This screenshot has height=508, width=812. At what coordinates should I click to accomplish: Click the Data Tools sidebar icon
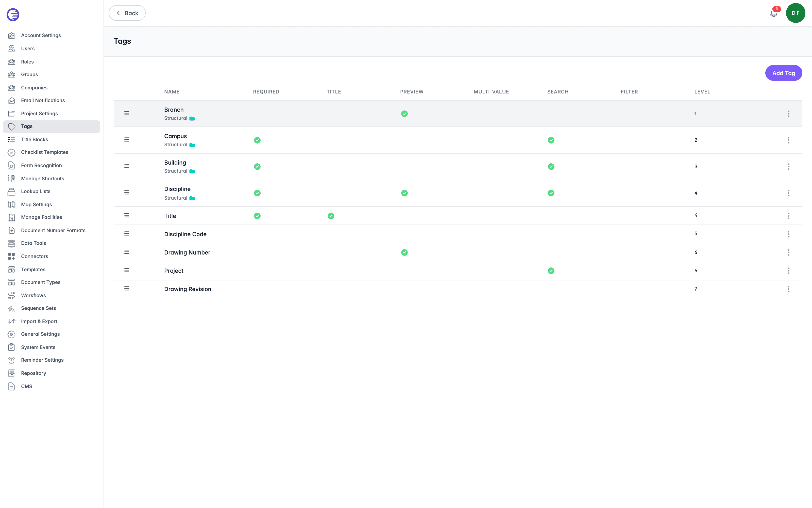[11, 243]
